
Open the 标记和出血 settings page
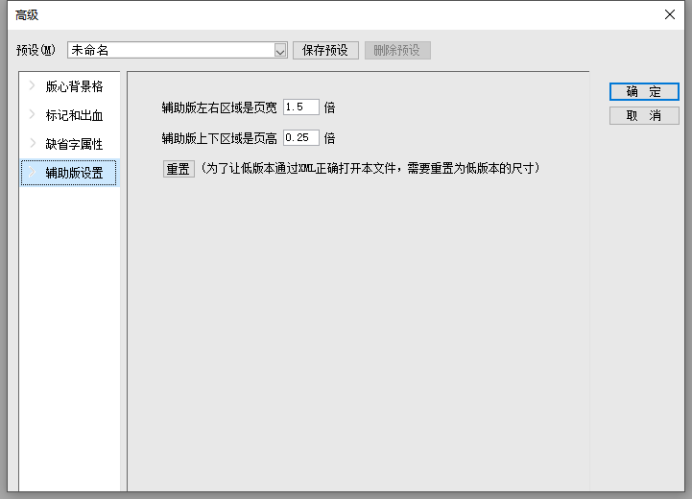(x=74, y=116)
